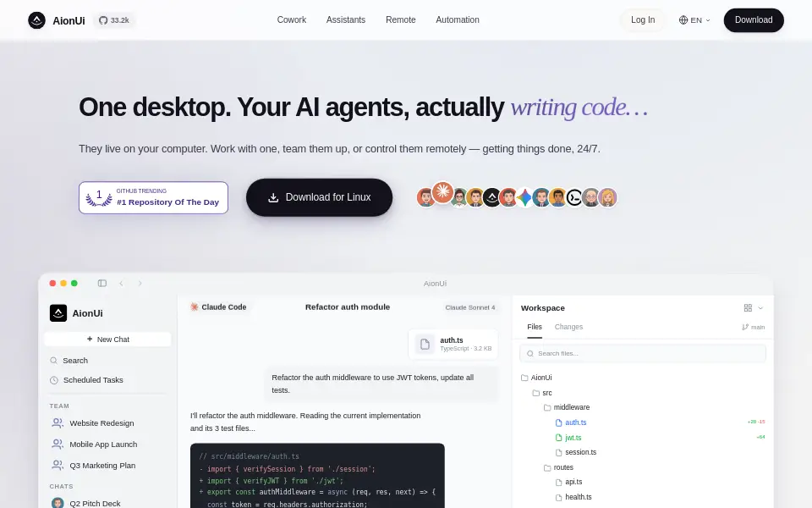812x508 pixels.
Task: Select session.ts in the file tree
Action: [x=576, y=452]
